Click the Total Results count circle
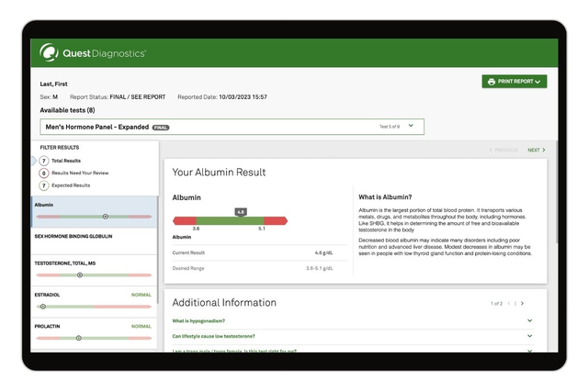Screen dimensions: 588x391 click(44, 161)
